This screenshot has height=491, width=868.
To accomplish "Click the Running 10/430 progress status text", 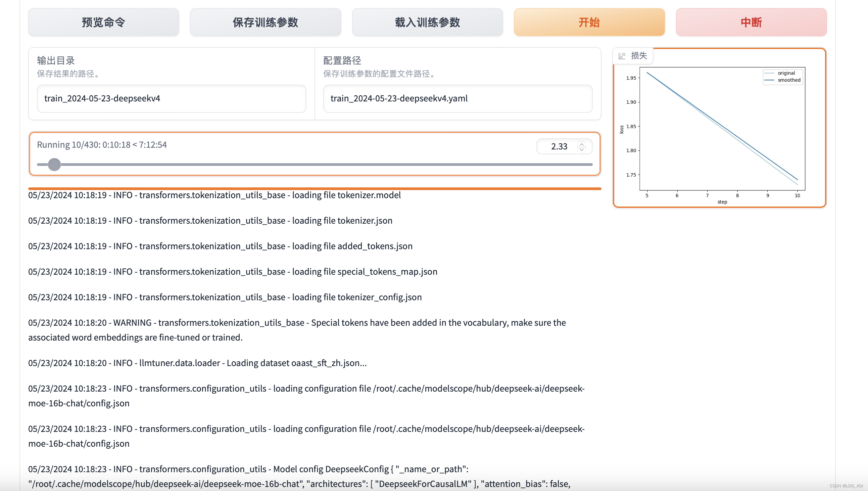I will pyautogui.click(x=102, y=145).
